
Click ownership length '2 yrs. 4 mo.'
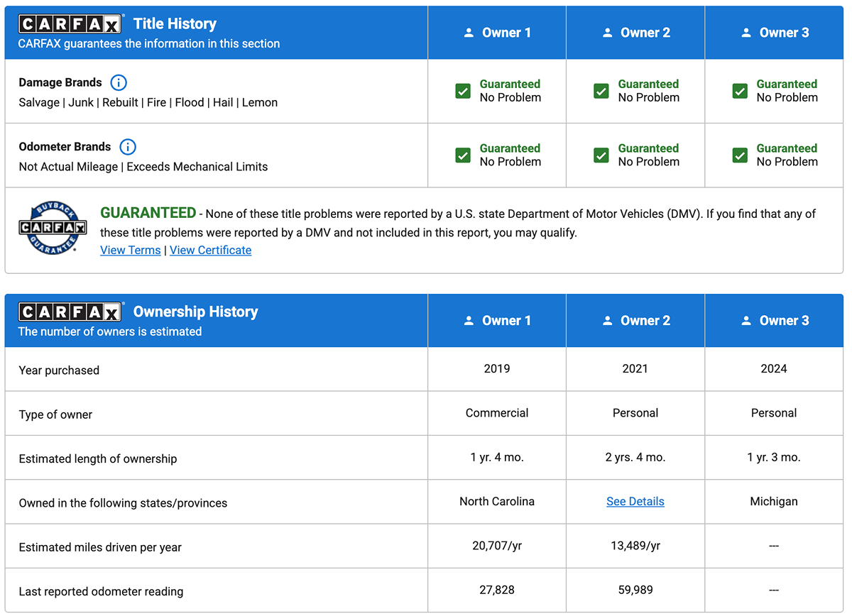tap(635, 457)
